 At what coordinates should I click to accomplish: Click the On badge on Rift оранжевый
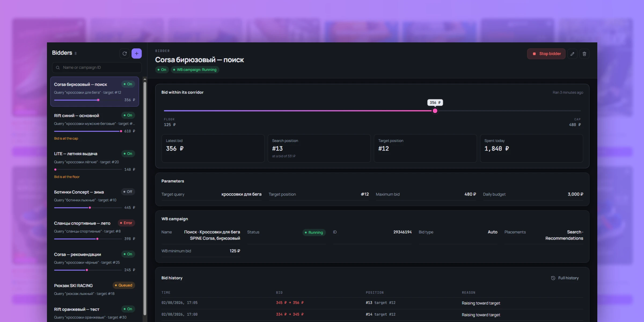tap(128, 309)
